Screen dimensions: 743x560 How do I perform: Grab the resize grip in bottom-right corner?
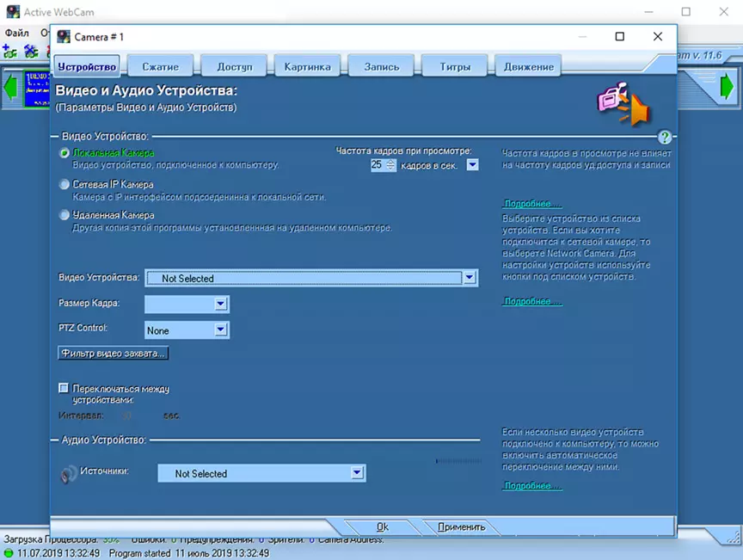click(x=734, y=538)
